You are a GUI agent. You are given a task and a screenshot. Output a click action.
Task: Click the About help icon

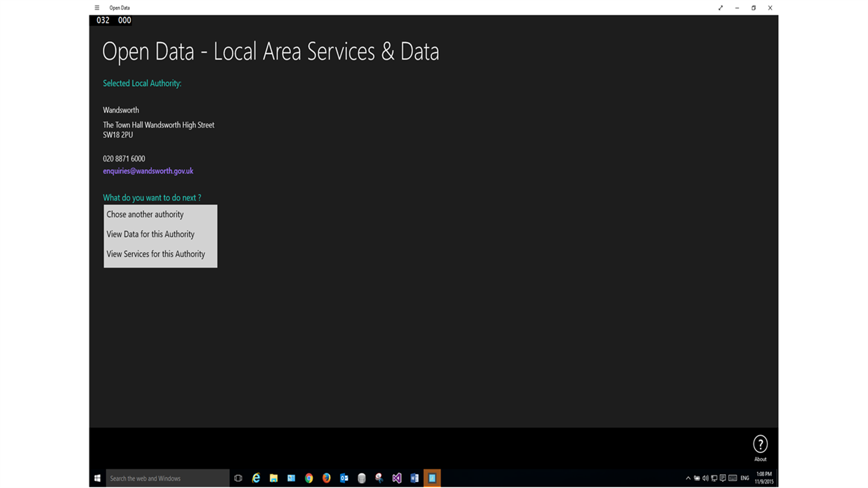[760, 445]
